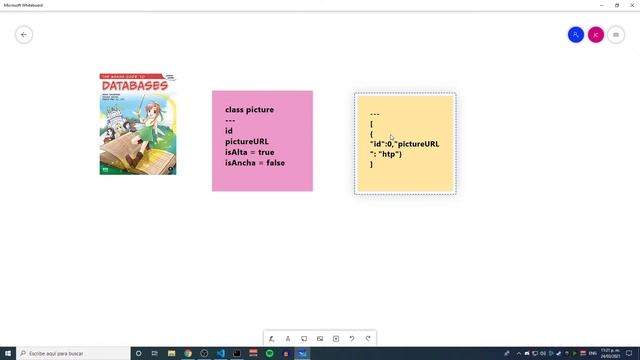Close the Microsoft Whiteboard window
This screenshot has height=360, width=640.
tap(632, 5)
